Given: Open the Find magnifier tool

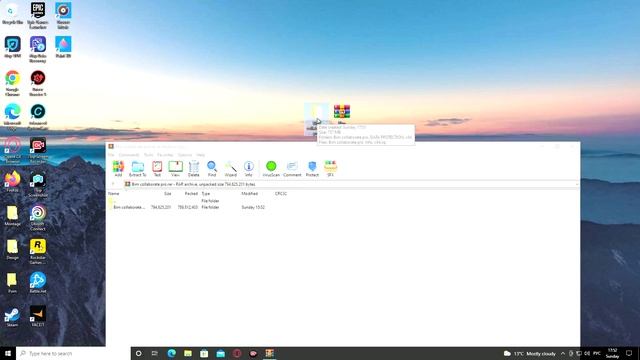Looking at the screenshot, I should 212,169.
